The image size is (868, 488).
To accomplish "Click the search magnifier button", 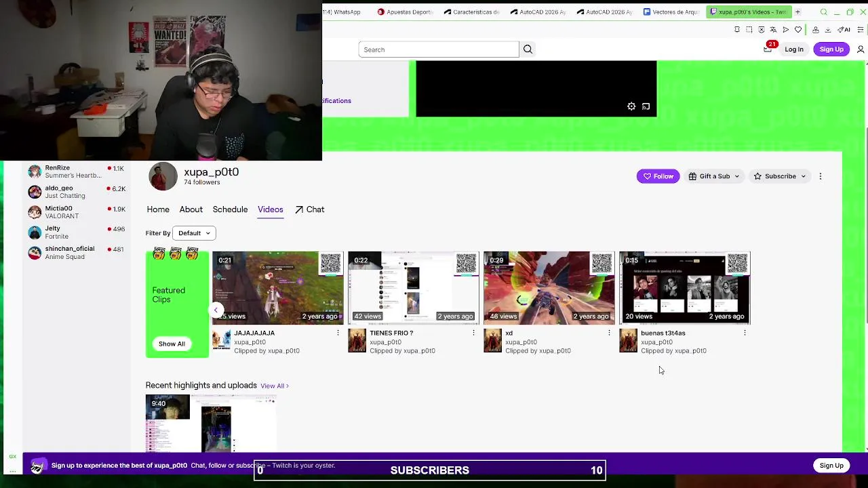I will click(x=528, y=49).
